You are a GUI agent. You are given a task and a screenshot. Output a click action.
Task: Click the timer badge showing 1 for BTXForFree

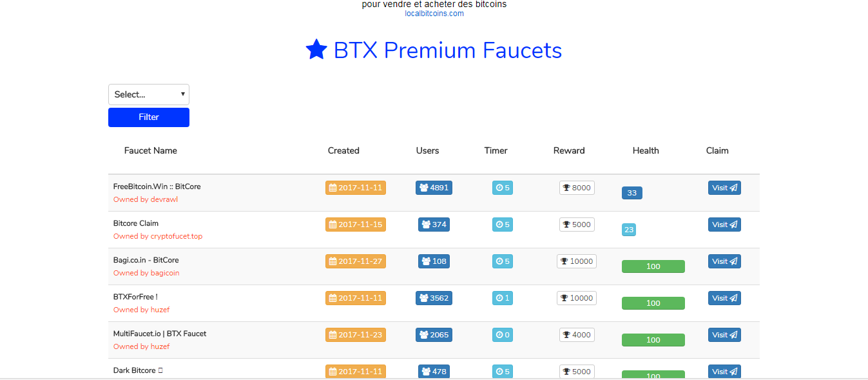[503, 298]
